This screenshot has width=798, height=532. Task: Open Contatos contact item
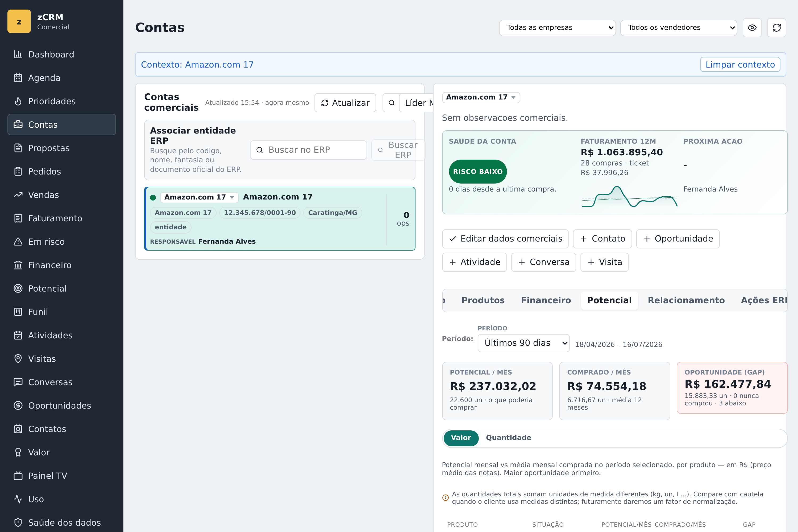click(x=61, y=429)
